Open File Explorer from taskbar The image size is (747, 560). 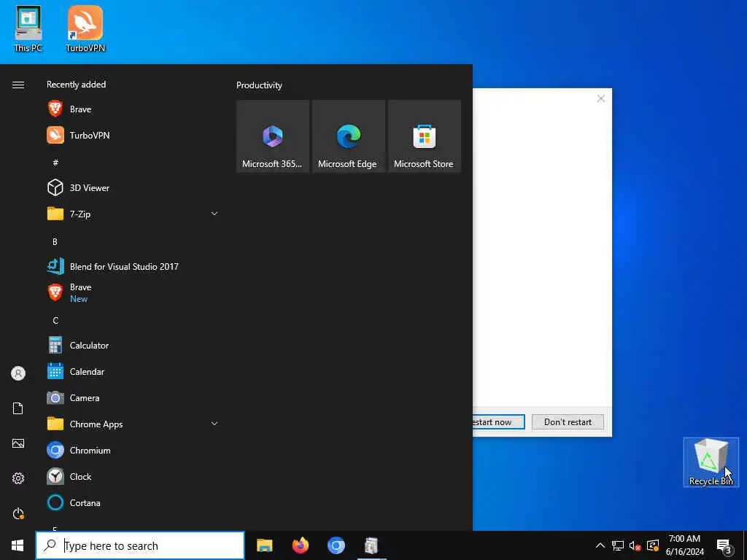pyautogui.click(x=264, y=545)
